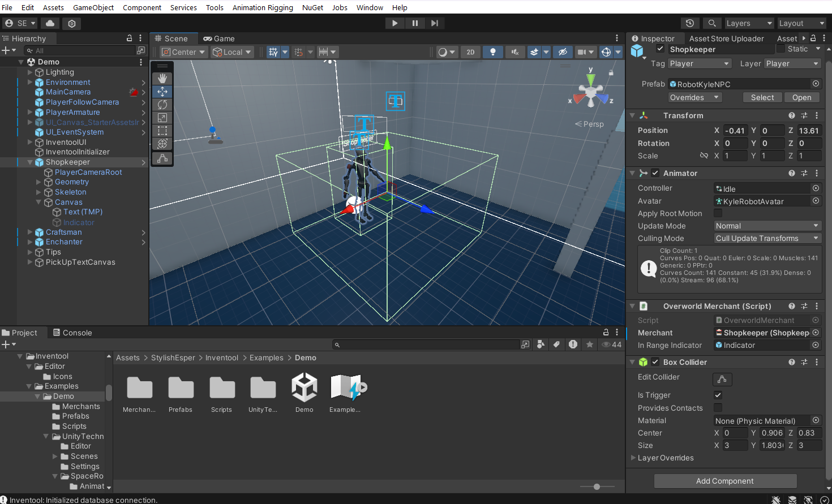The image size is (832, 504).
Task: Select the Rect tool in scene toolbar
Action: (x=162, y=131)
